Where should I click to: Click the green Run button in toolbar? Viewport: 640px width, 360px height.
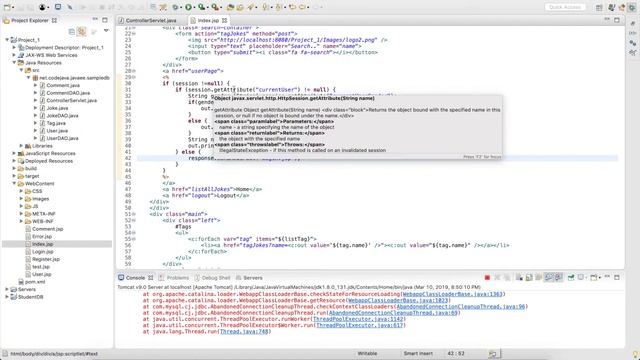click(188, 7)
